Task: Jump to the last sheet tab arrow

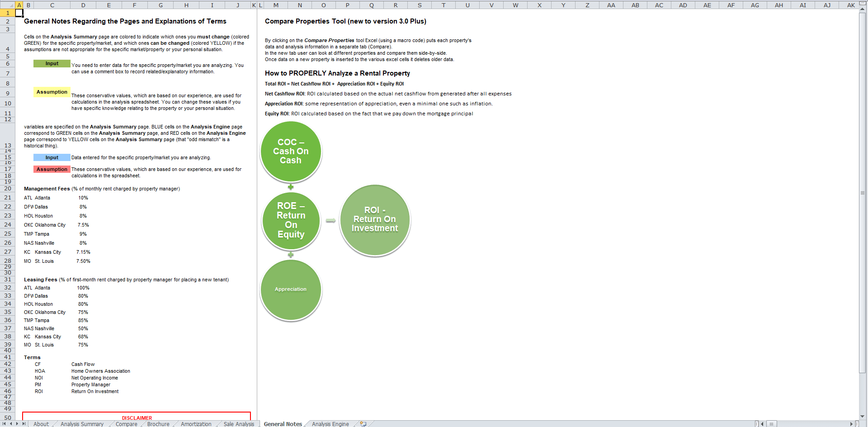Action: 24,424
